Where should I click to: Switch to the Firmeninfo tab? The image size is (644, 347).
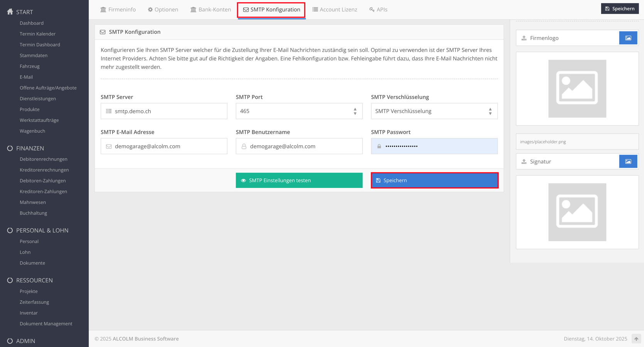[118, 9]
